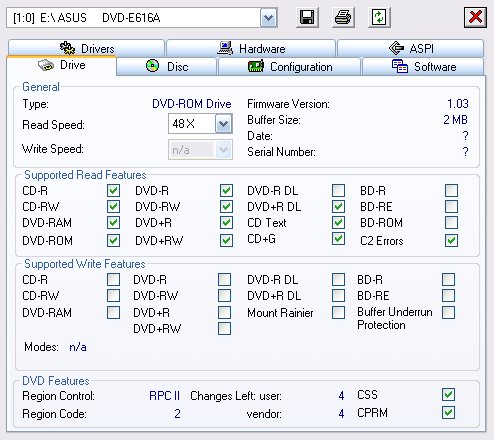Open the drive selection dropdown arrow
This screenshot has width=494, height=440.
click(x=268, y=18)
